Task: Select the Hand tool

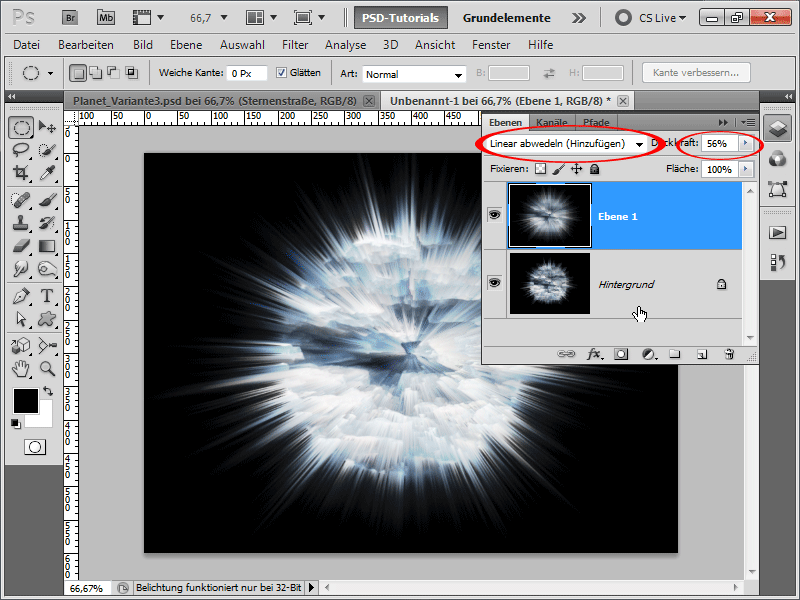Action: (21, 368)
